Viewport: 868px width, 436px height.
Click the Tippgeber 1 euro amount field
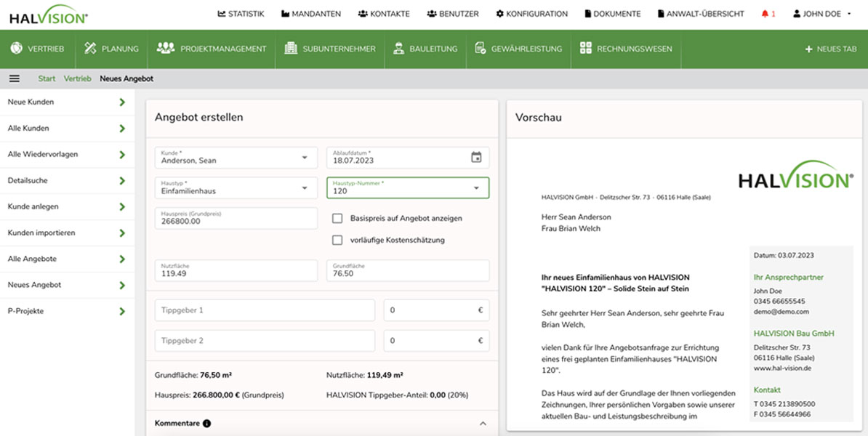pyautogui.click(x=437, y=310)
